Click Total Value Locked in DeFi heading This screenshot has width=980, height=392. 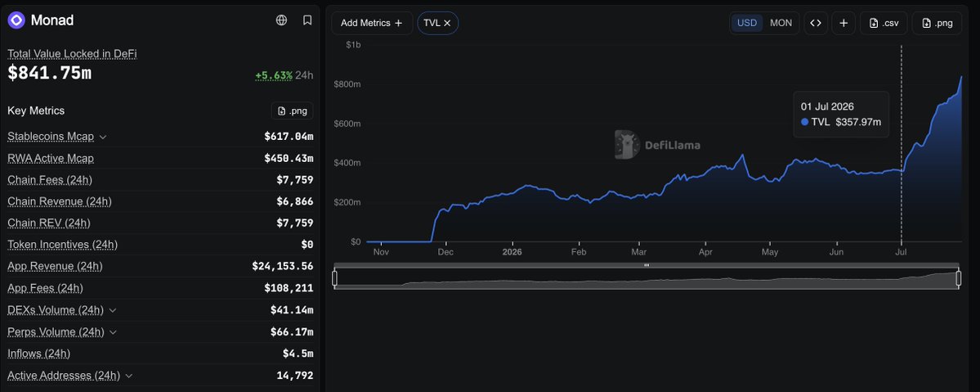[72, 54]
